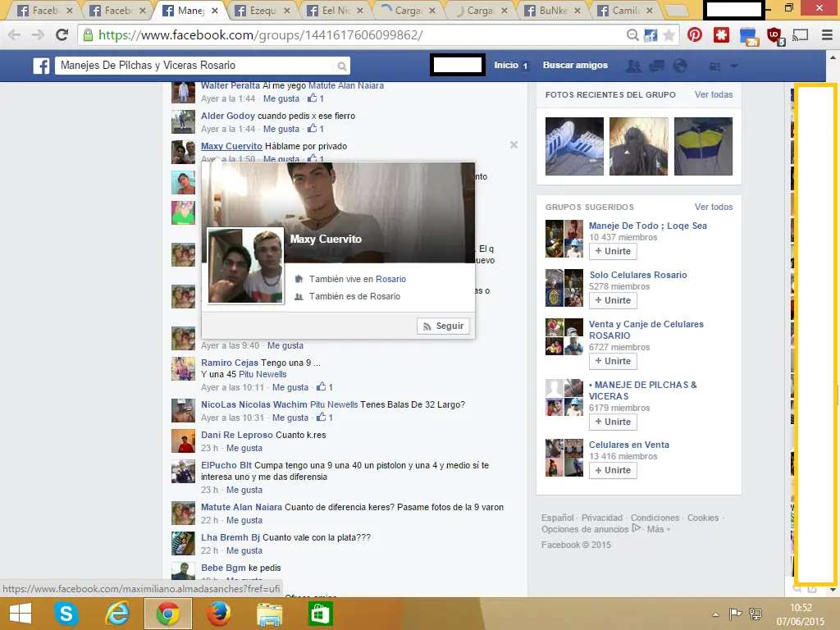Open NicoLas Nicolas Wachim profile link
This screenshot has height=630, width=840.
coord(254,404)
